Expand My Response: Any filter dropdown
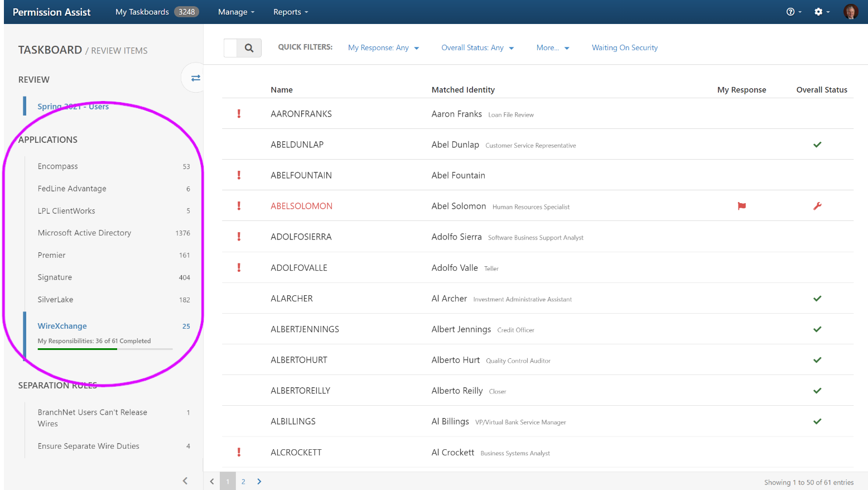 (x=383, y=48)
